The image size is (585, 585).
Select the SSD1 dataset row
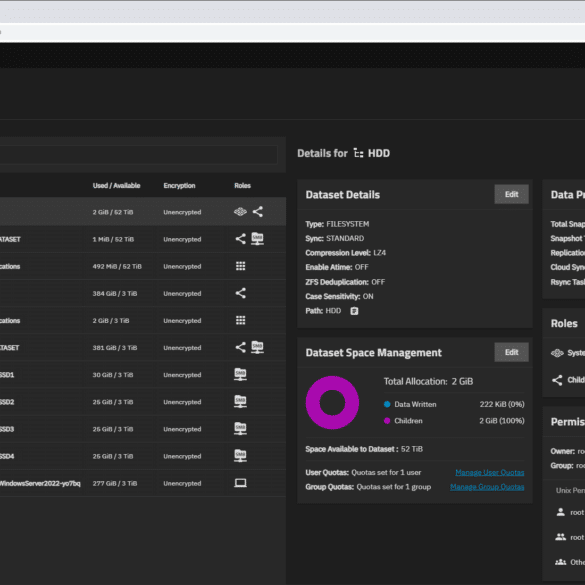click(143, 375)
